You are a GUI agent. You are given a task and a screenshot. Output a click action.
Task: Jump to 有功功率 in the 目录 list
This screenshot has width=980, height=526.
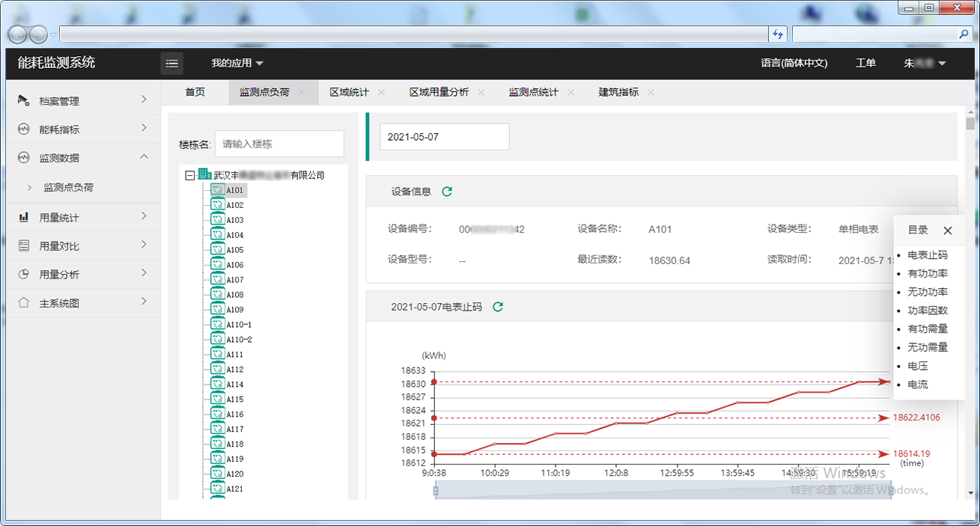tap(928, 274)
